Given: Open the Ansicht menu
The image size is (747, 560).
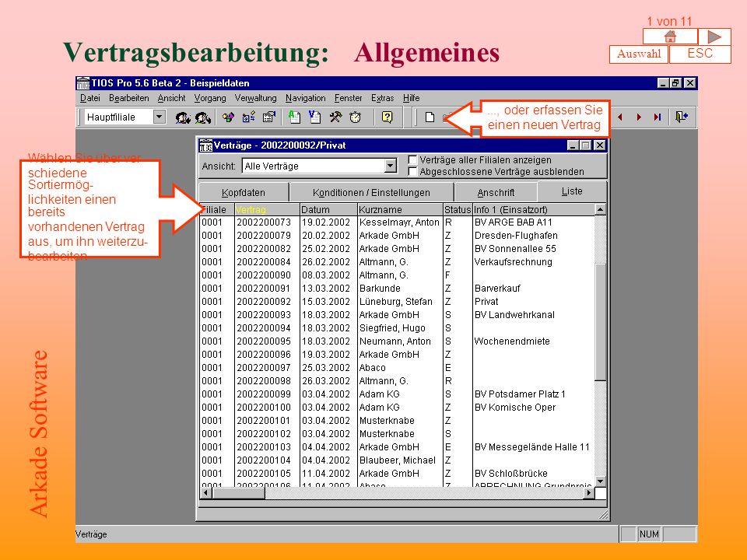Looking at the screenshot, I should [171, 98].
